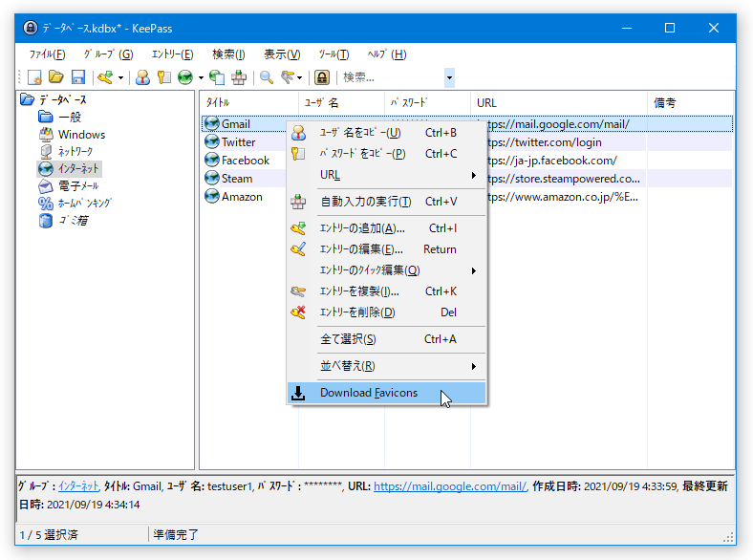This screenshot has width=753, height=560.
Task: Select the ネットワーク group in the tree
Action: [x=75, y=152]
